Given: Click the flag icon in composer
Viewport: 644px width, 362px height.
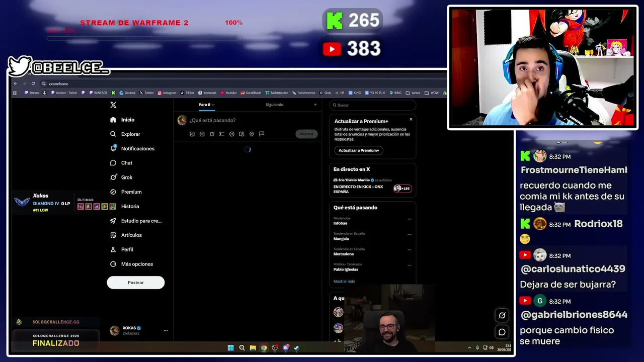Looking at the screenshot, I should coord(262,134).
